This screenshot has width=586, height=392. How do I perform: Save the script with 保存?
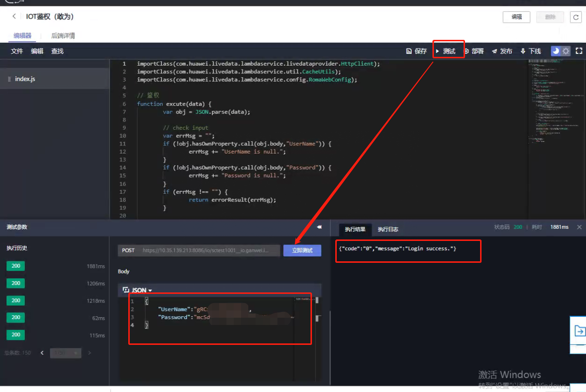416,51
